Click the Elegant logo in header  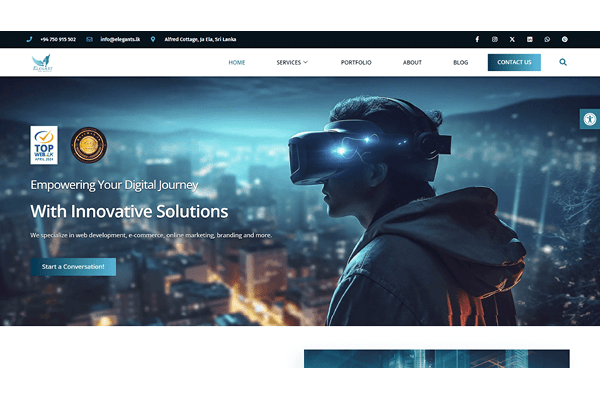(42, 62)
